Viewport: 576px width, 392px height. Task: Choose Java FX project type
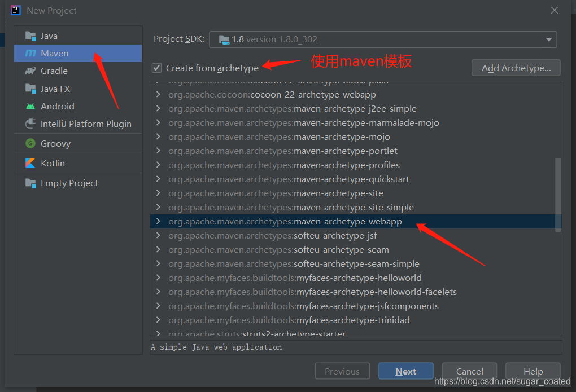[x=78, y=89]
